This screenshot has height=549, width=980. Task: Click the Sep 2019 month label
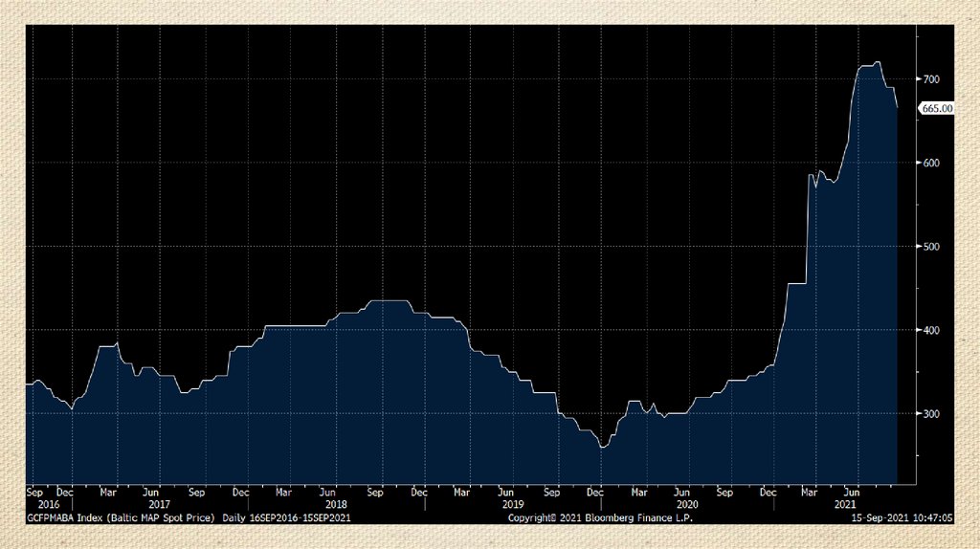pos(552,493)
